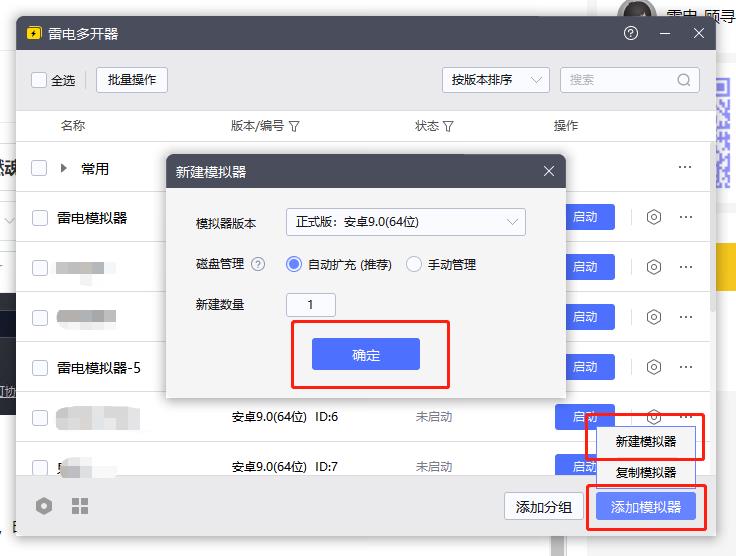This screenshot has height=556, width=736.
Task: Tick the 全选 checkbox
Action: 39,80
